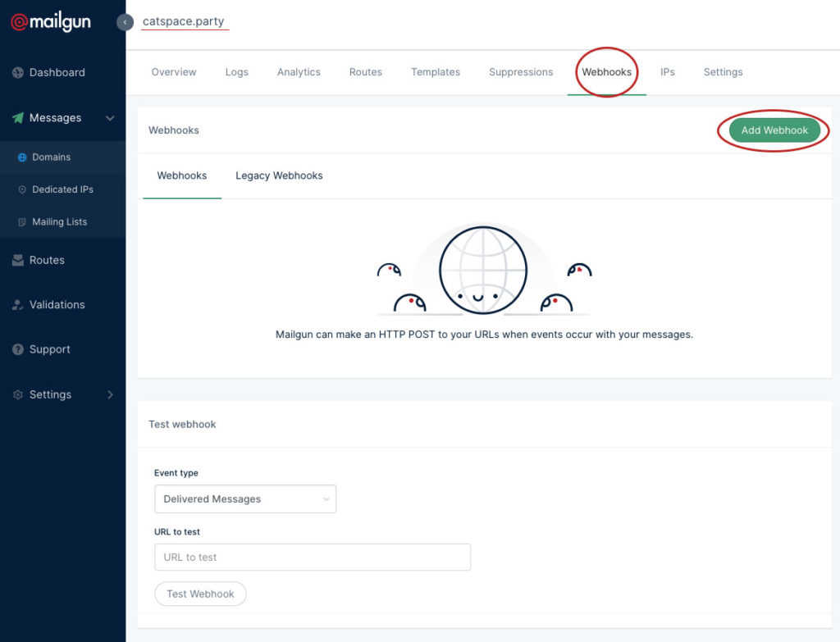The width and height of the screenshot is (840, 642).
Task: Click the Dedicated IPs pin icon
Action: pos(22,189)
